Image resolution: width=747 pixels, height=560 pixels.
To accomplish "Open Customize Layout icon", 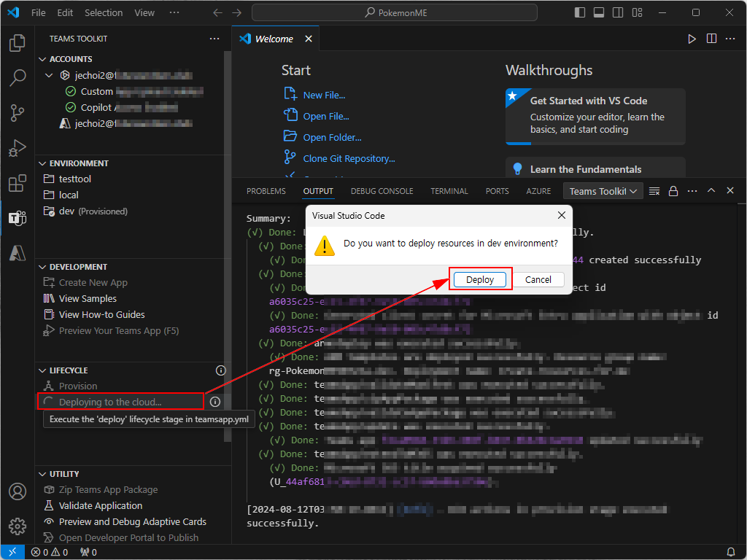I will (x=637, y=13).
